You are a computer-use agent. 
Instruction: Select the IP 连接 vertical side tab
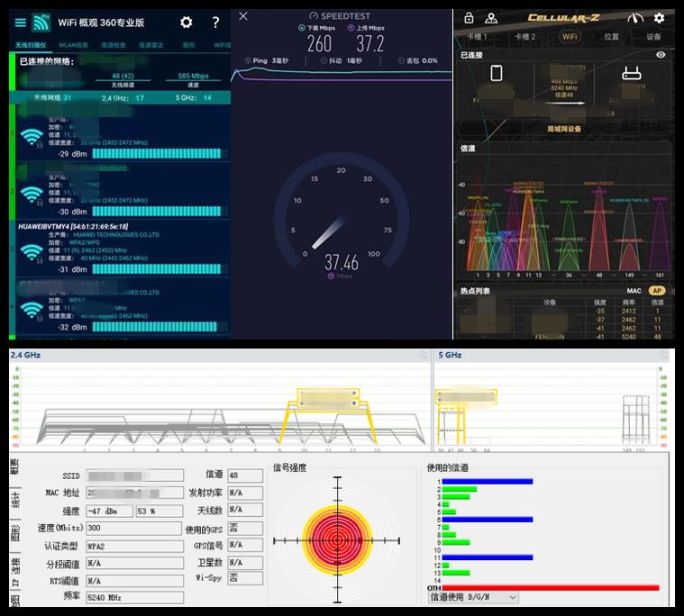14,572
